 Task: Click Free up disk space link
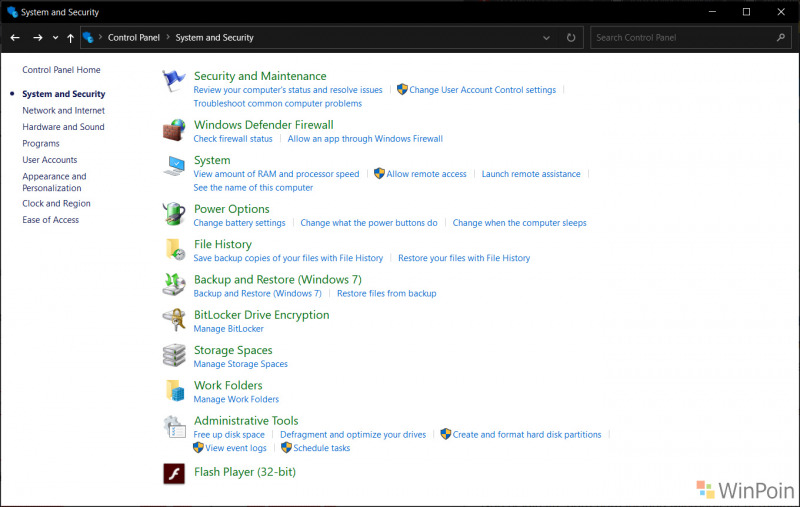pyautogui.click(x=229, y=435)
